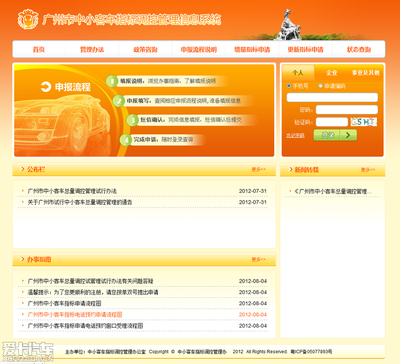The height and width of the screenshot is (364, 400).
Task: Open guide 广州市中小客车指标申请流程图
Action: point(64,303)
